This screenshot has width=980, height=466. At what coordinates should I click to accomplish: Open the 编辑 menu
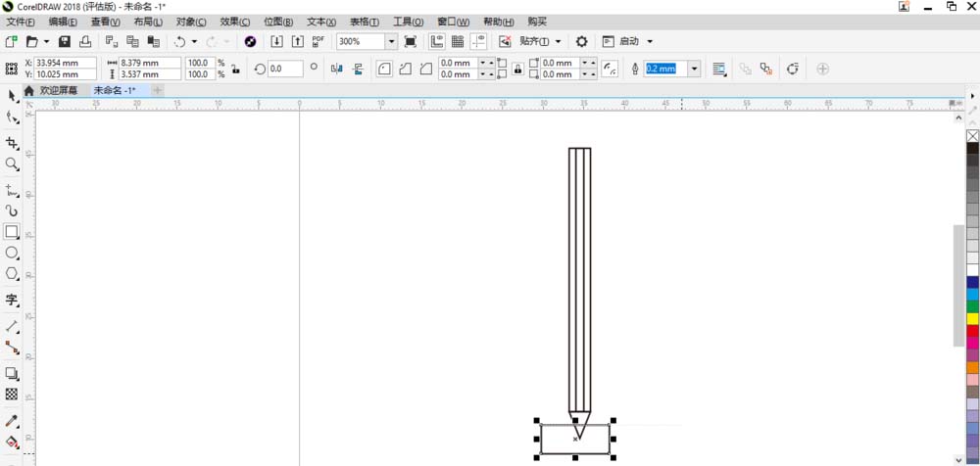point(63,22)
